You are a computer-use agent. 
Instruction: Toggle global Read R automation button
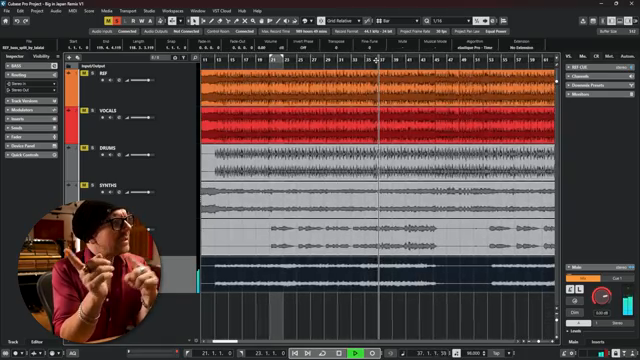(x=133, y=21)
